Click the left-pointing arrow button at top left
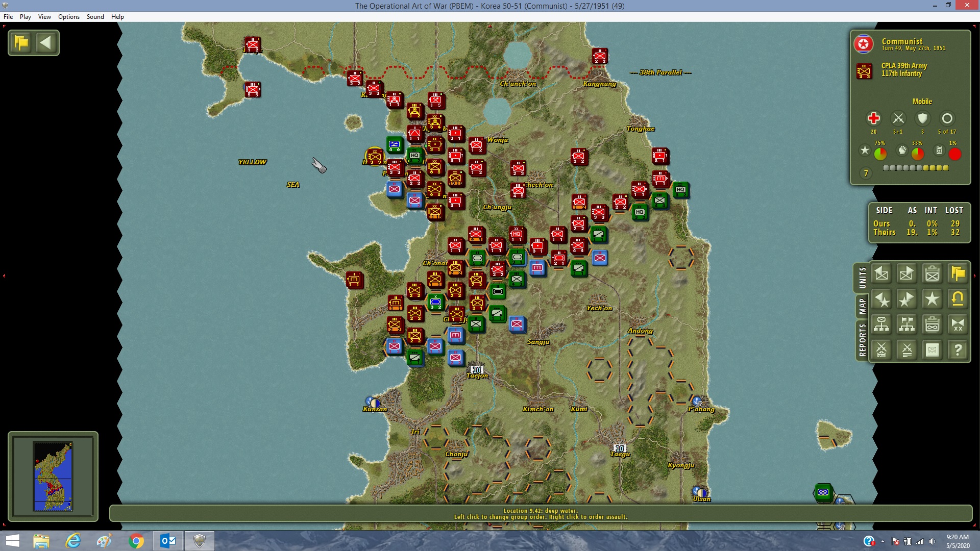This screenshot has height=551, width=980. click(x=46, y=43)
